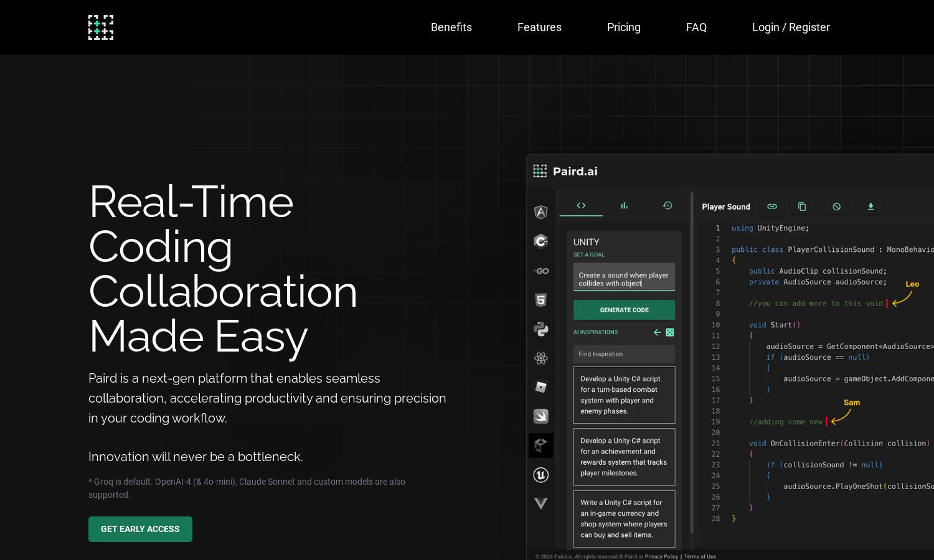The height and width of the screenshot is (560, 934).
Task: Select the Go language icon
Action: coord(541,271)
